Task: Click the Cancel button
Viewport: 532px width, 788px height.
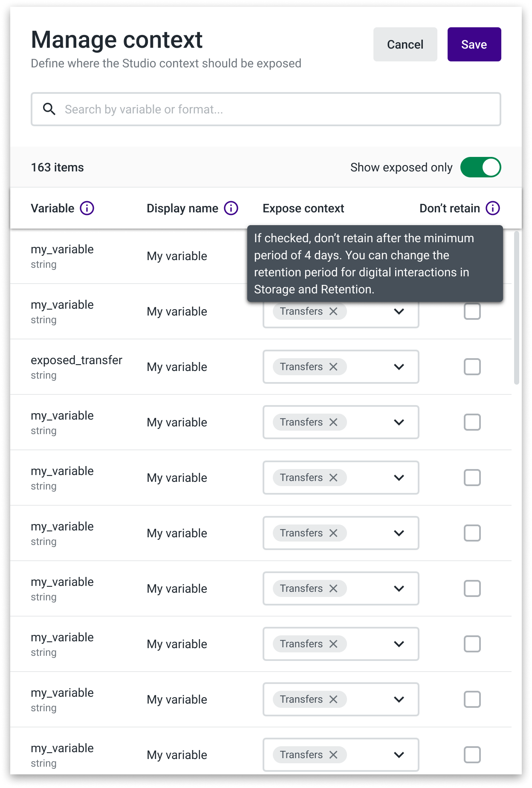Action: point(405,44)
